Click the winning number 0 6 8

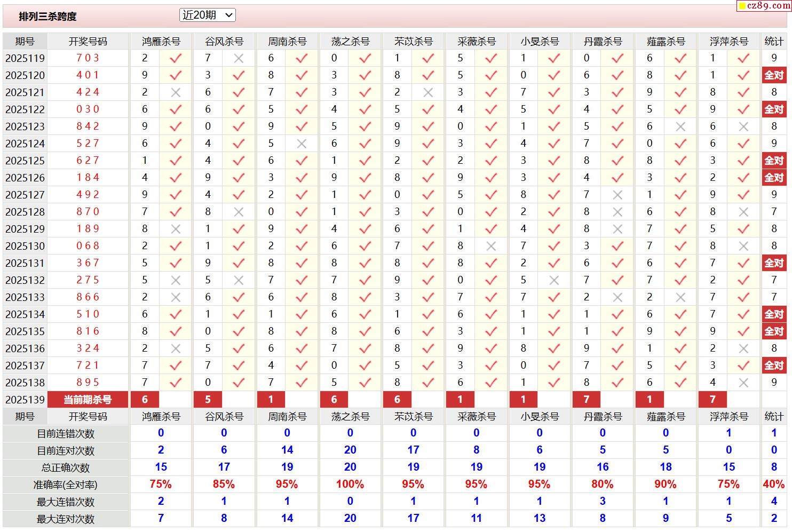(88, 245)
